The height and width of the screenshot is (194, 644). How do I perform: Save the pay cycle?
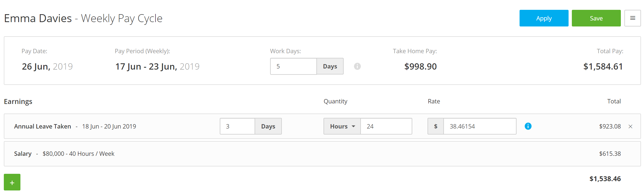pos(596,18)
